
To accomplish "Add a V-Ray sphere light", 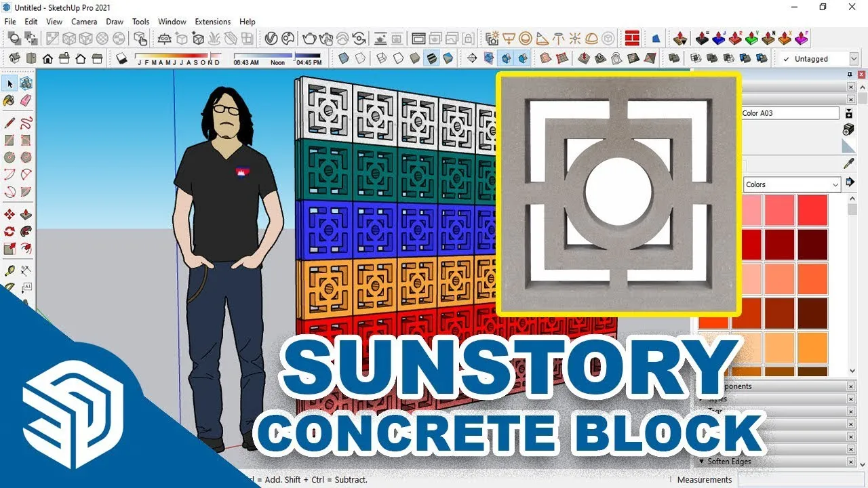I will [x=526, y=39].
